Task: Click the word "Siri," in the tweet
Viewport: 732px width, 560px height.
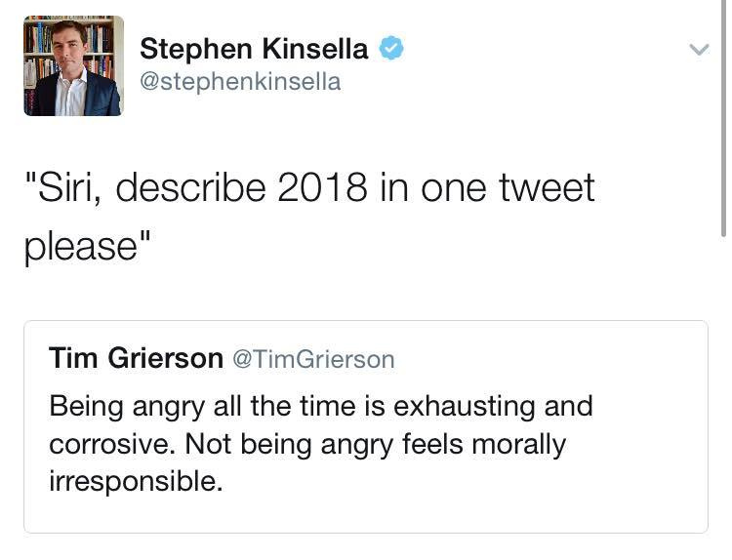Action: (x=64, y=187)
